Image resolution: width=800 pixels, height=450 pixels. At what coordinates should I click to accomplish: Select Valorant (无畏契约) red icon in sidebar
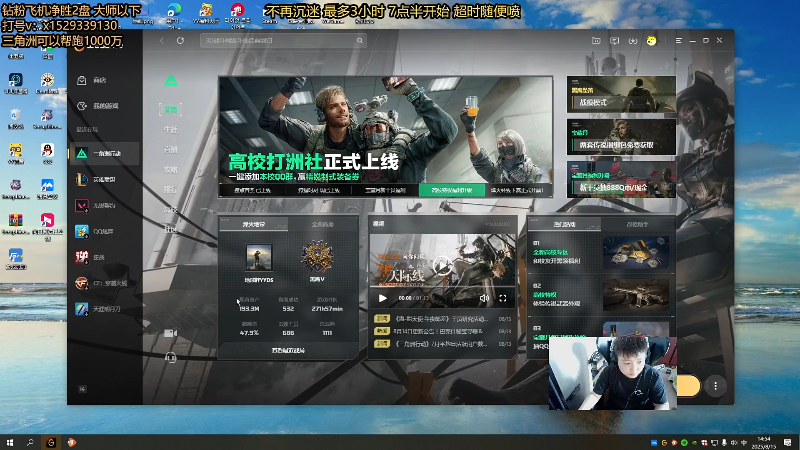point(82,205)
